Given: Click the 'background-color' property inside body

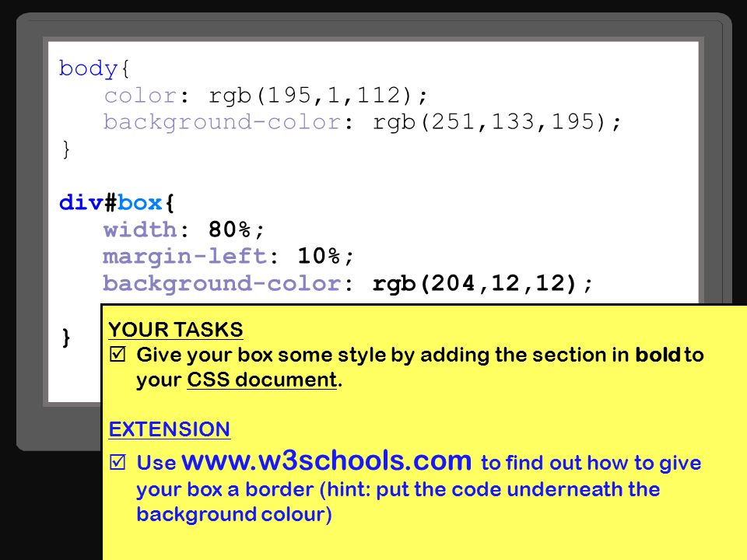Looking at the screenshot, I should point(222,122).
